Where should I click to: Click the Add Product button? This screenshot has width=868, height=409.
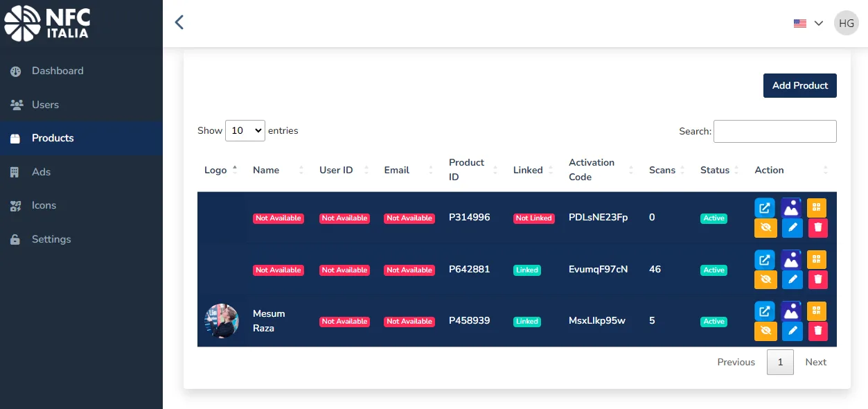point(799,85)
